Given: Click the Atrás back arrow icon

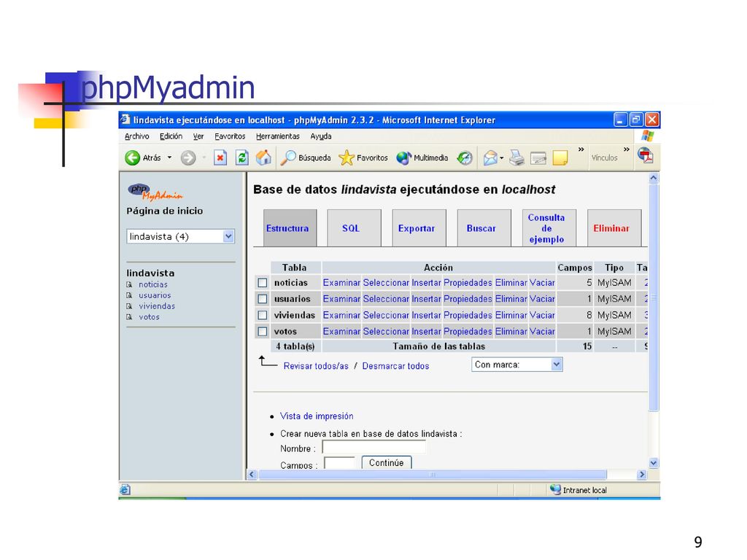Looking at the screenshot, I should 132,157.
